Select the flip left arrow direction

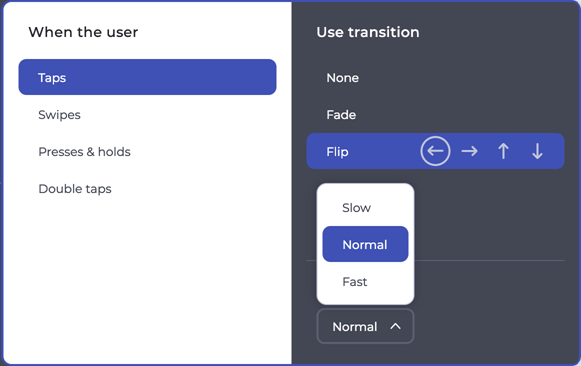(x=435, y=151)
